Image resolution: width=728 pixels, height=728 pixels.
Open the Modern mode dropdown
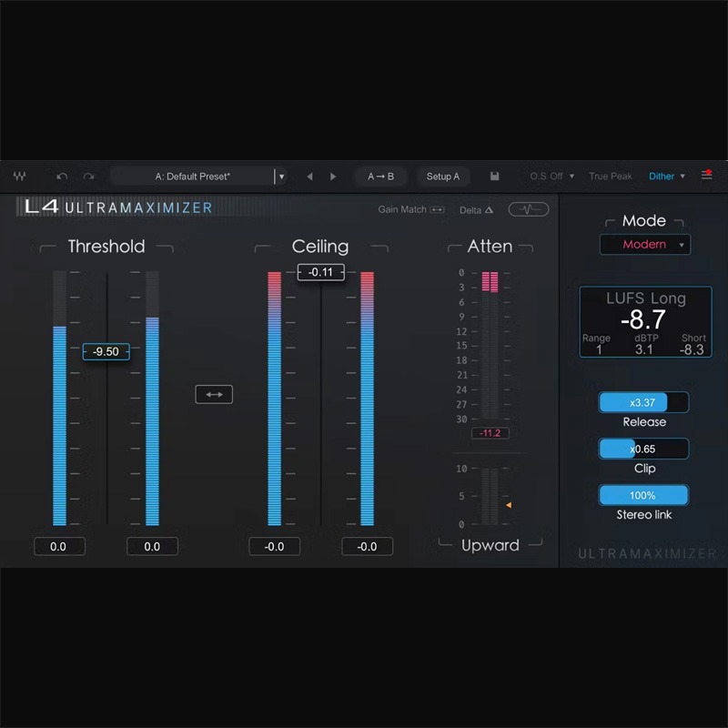645,244
